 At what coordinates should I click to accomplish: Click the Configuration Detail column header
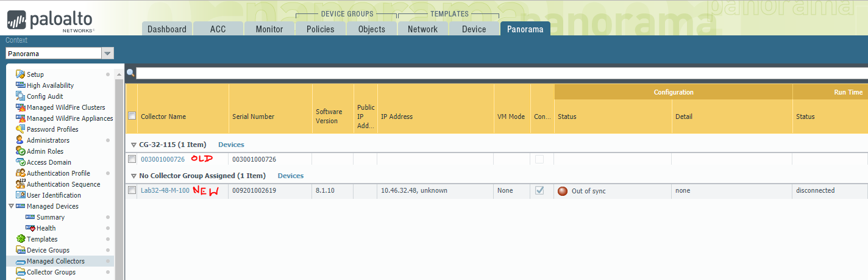pos(732,117)
